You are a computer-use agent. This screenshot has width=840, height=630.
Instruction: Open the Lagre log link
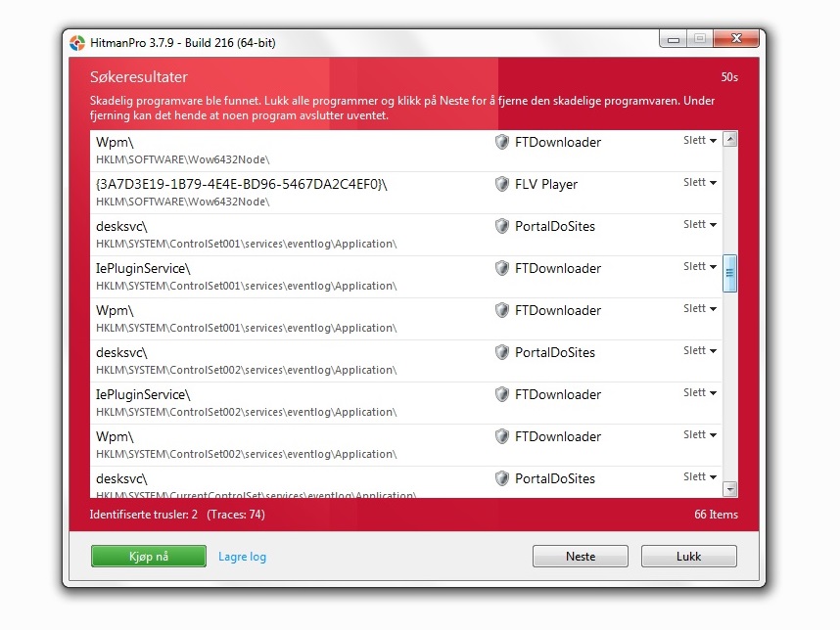point(242,557)
